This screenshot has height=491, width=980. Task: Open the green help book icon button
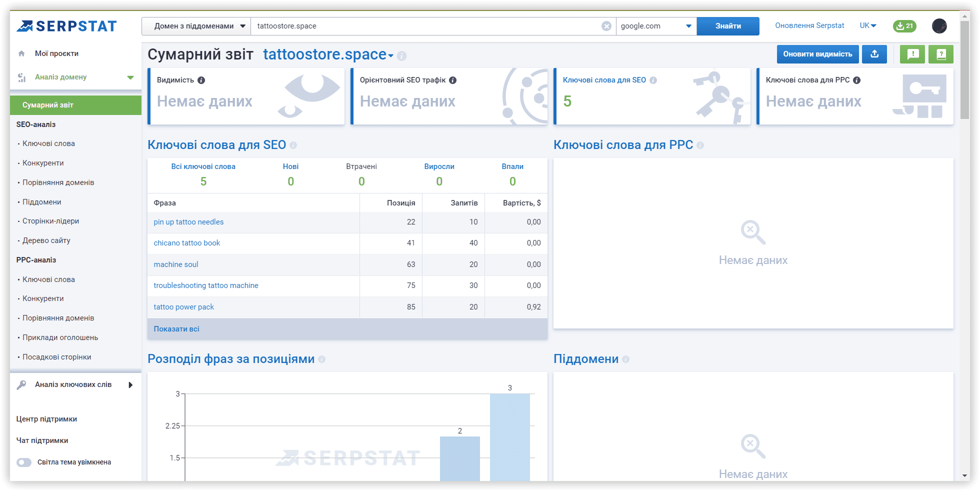[x=940, y=54]
